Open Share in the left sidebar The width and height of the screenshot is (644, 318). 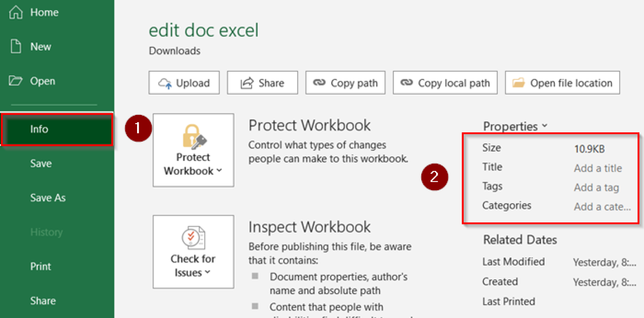(x=43, y=301)
